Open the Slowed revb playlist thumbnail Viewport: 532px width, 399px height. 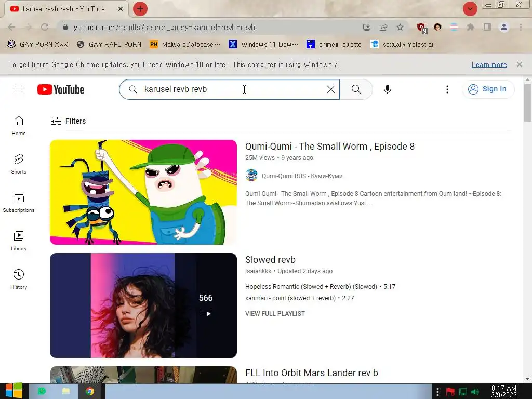(x=143, y=305)
